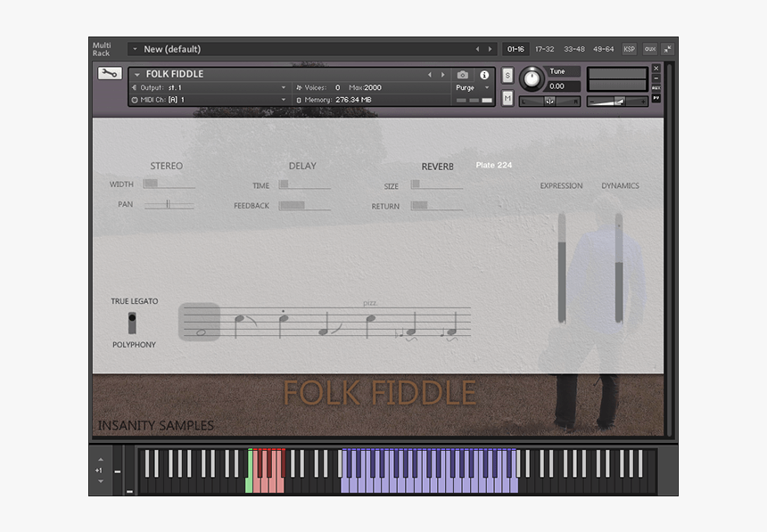Expand the FOLK FIDDLE instrument name menu
The height and width of the screenshot is (532, 767).
(x=137, y=74)
